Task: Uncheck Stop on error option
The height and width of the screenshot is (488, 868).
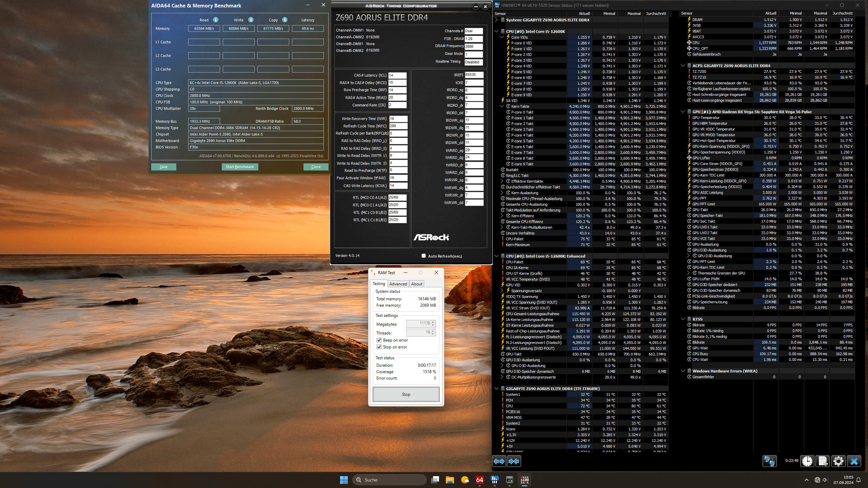Action: click(379, 347)
